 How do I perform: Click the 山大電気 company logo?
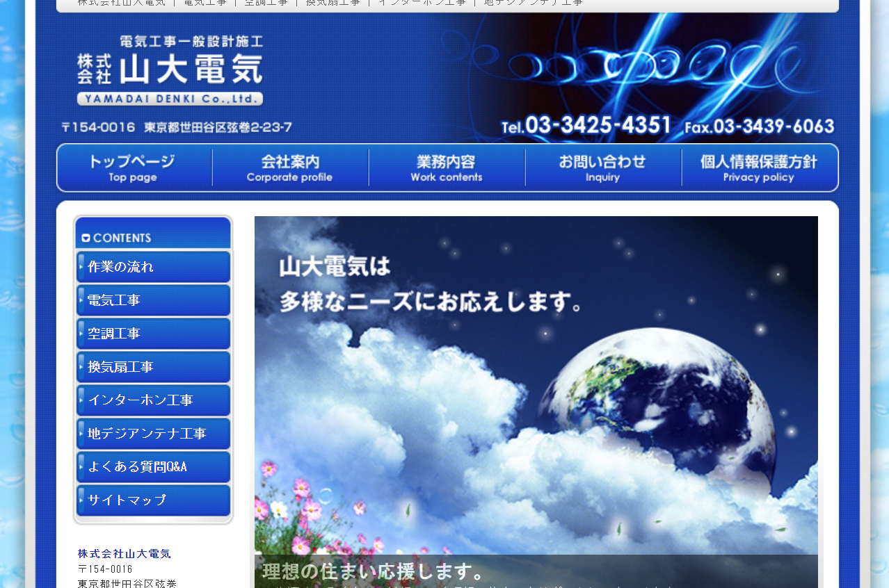click(x=169, y=66)
